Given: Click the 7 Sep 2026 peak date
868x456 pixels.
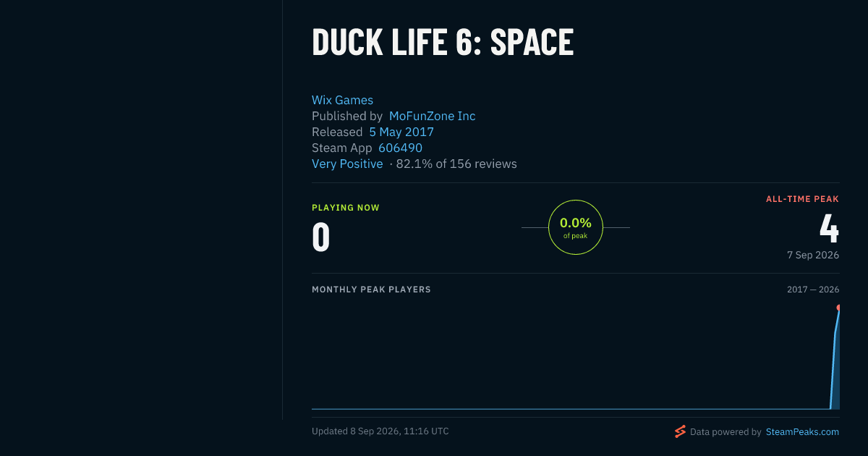Looking at the screenshot, I should pyautogui.click(x=813, y=255).
